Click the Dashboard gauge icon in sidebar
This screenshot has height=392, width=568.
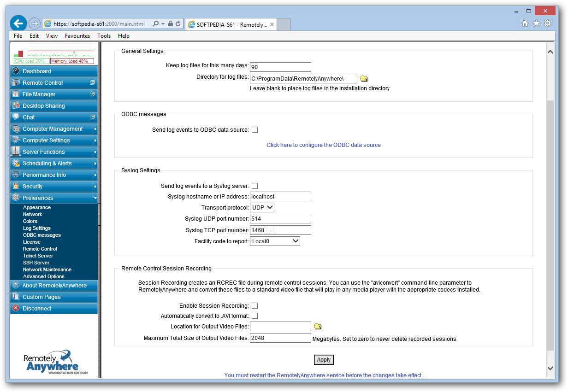pyautogui.click(x=16, y=71)
